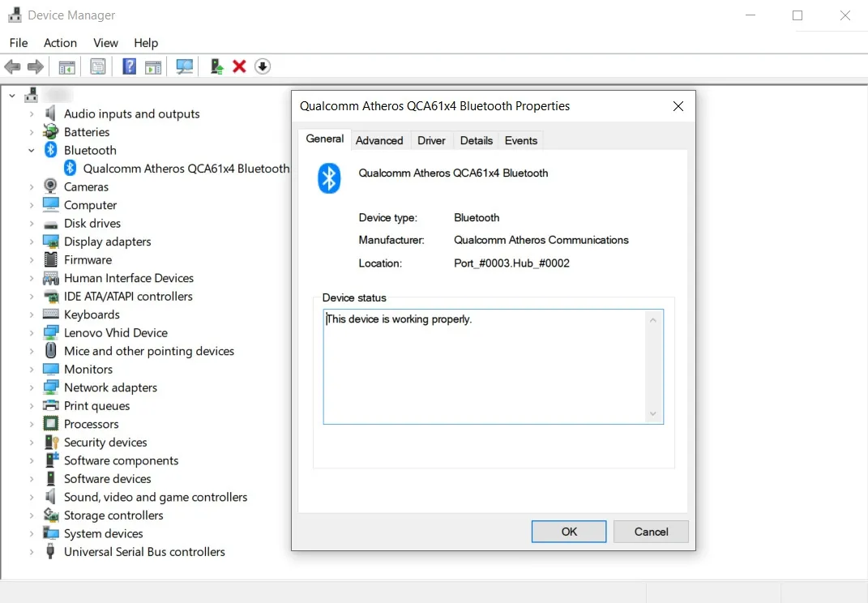Click the back navigation arrow icon
The width and height of the screenshot is (868, 603).
point(12,66)
